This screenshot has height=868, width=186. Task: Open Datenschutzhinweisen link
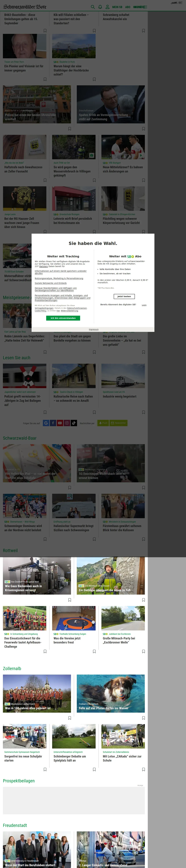tap(77, 308)
